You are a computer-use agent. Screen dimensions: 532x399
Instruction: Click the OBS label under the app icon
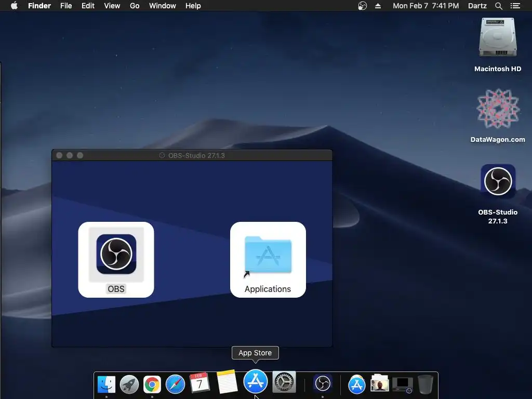[x=116, y=289]
